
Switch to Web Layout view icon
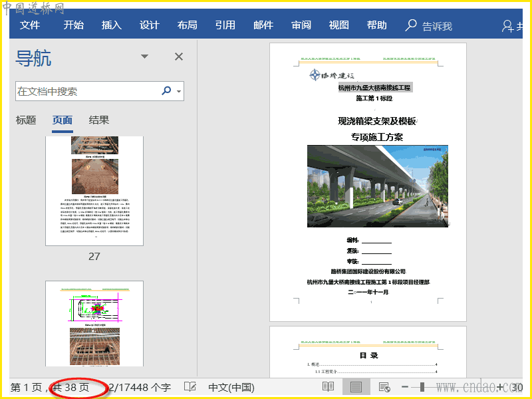click(x=384, y=387)
